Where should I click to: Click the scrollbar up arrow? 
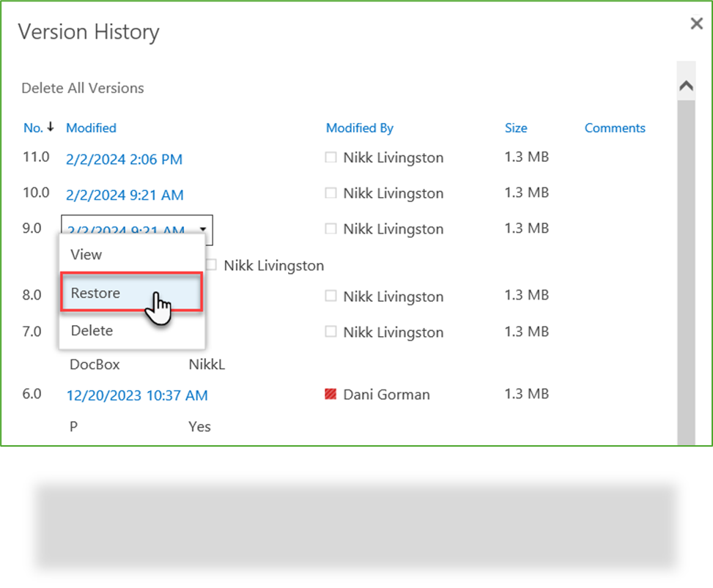point(686,84)
